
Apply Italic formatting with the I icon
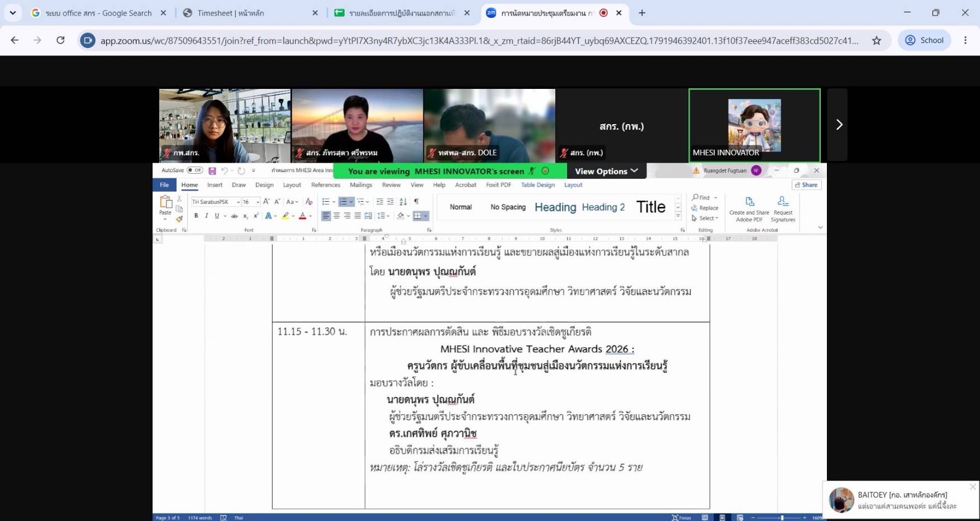[206, 216]
